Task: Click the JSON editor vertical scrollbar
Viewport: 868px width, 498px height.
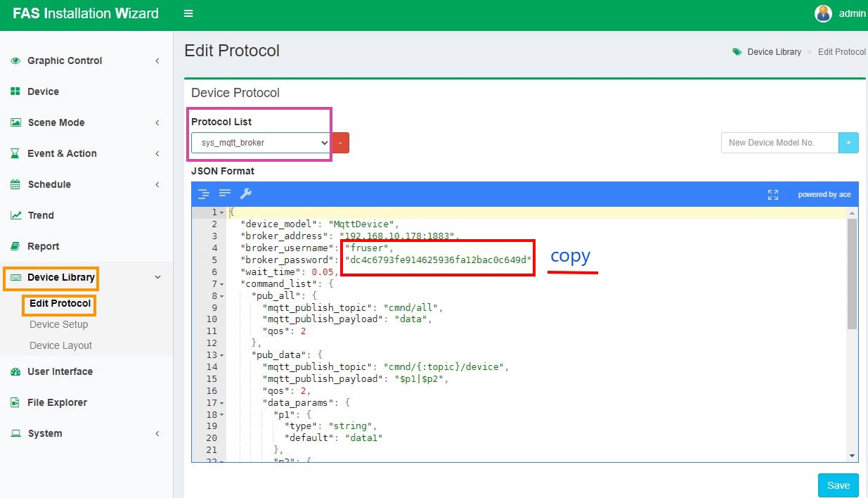Action: pyautogui.click(x=853, y=274)
